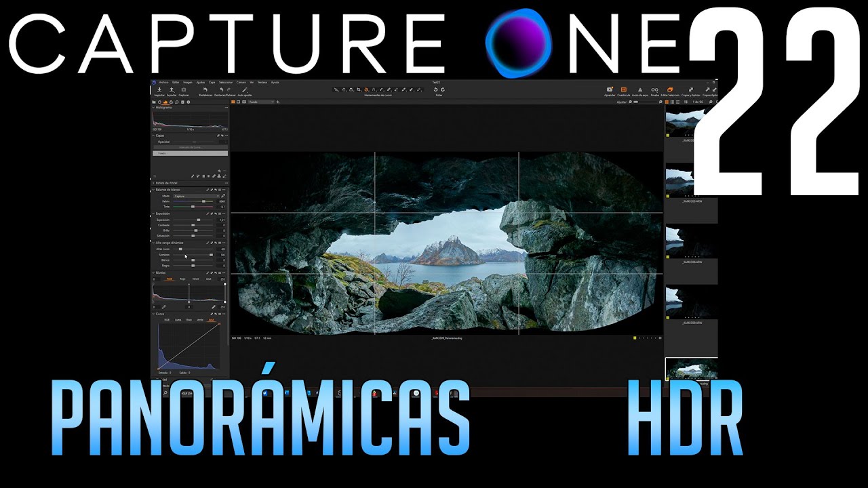Screen dimensions: 868x488
Task: Click the Sombras slider handle
Action: (x=211, y=255)
